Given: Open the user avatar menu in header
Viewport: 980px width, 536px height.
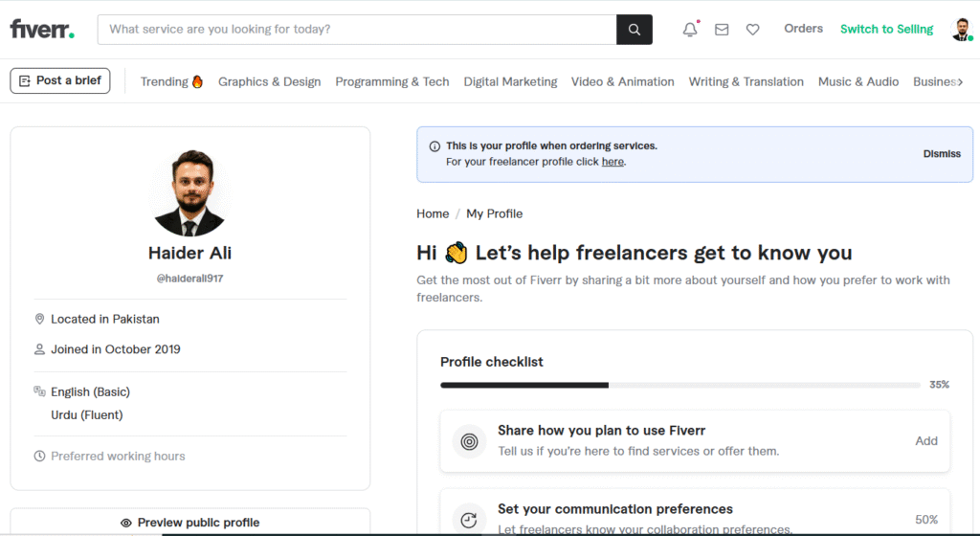Looking at the screenshot, I should coord(961,30).
